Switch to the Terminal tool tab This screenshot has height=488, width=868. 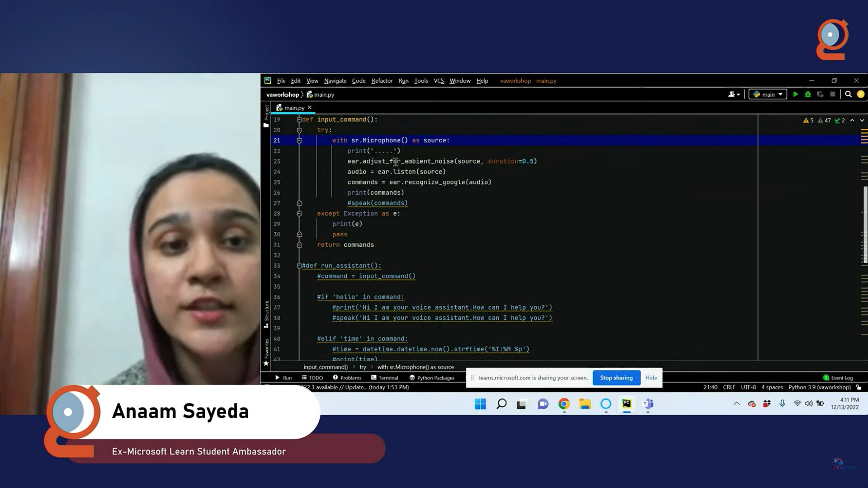pyautogui.click(x=385, y=378)
